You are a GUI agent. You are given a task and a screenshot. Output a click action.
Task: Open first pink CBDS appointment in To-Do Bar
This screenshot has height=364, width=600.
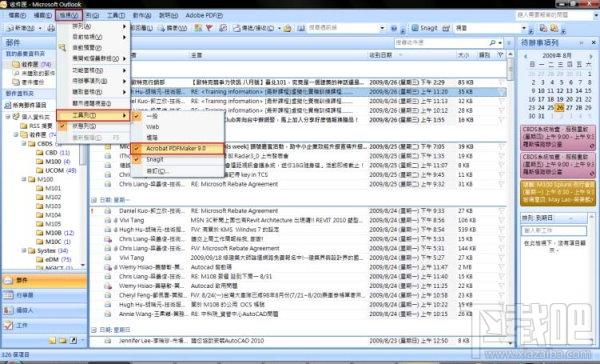[558, 137]
